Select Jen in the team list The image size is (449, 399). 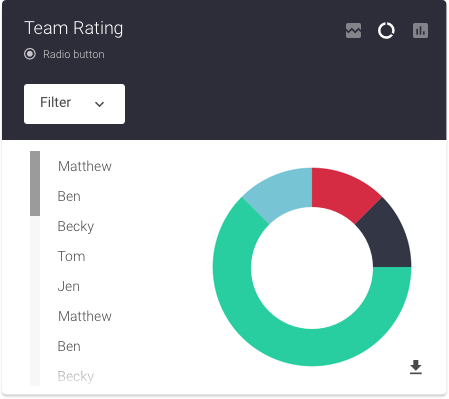click(69, 286)
